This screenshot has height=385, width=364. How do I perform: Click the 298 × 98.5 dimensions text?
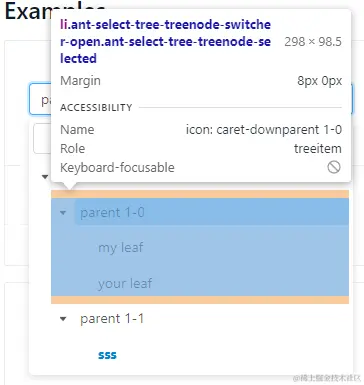(313, 42)
